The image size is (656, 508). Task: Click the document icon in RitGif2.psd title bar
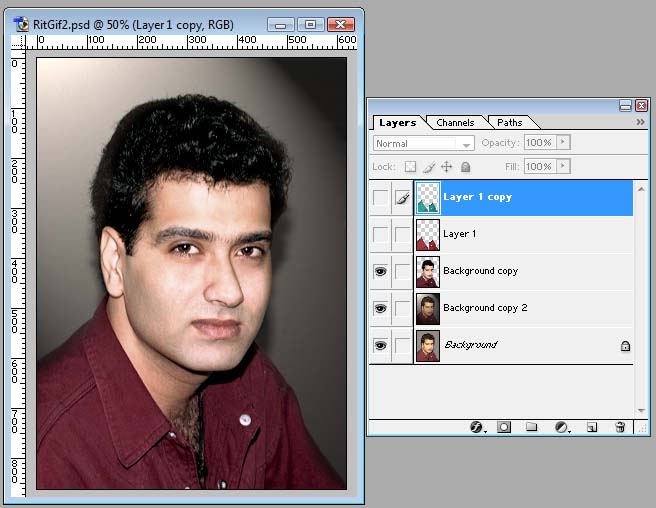[21, 24]
